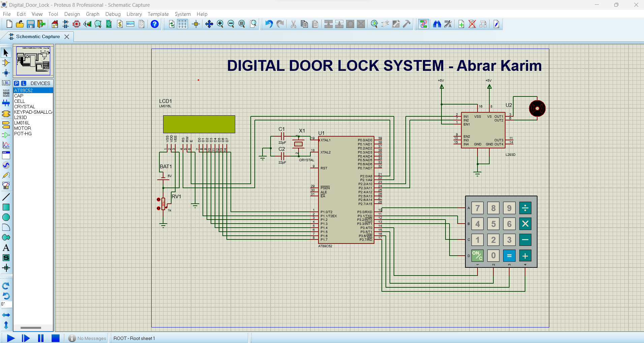Select the Wire Label Mode tool

(6, 83)
